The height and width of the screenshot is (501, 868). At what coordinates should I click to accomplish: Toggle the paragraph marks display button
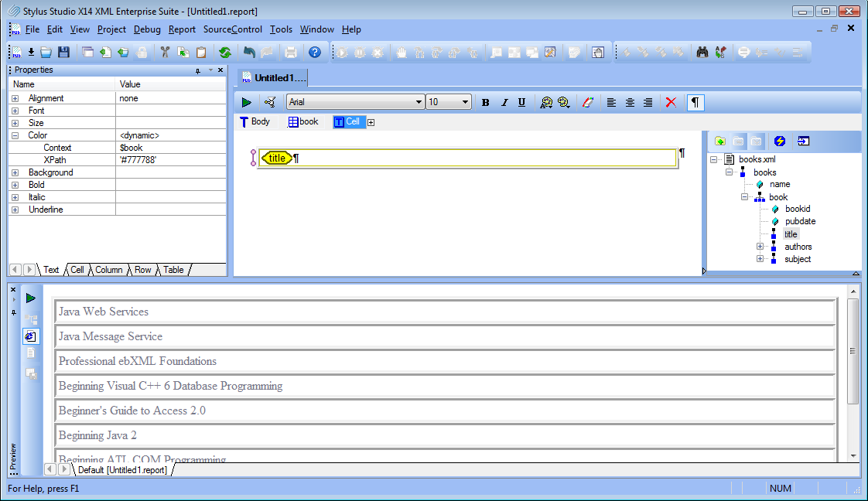(695, 102)
